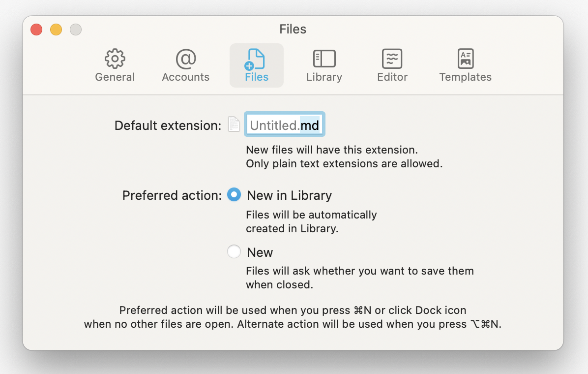Go to the Library tab label

click(324, 77)
